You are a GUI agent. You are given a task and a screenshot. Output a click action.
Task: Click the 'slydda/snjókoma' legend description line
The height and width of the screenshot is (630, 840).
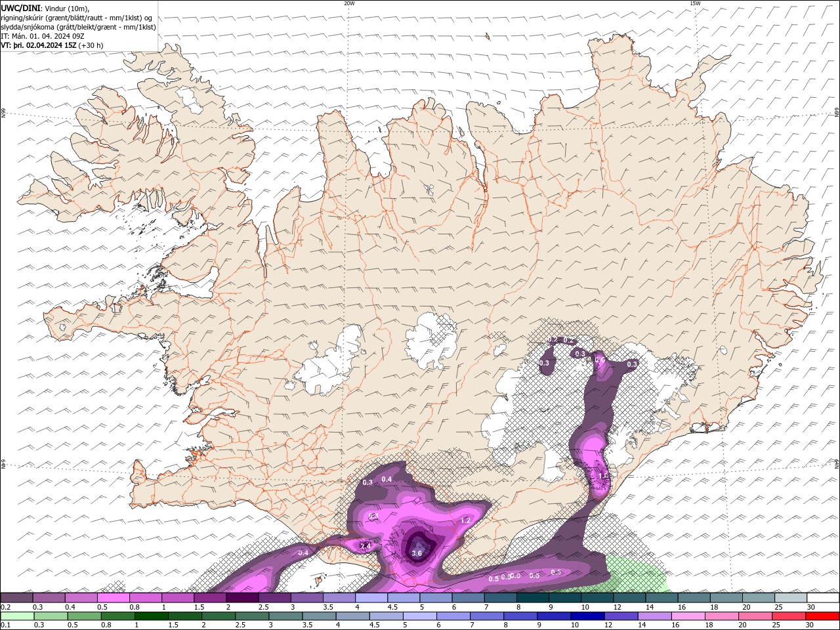tap(79, 27)
